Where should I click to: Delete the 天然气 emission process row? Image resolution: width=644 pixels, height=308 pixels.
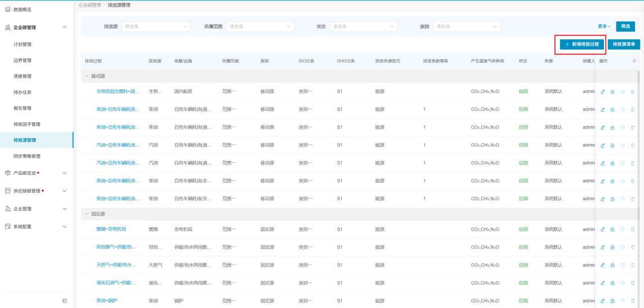[x=633, y=265]
